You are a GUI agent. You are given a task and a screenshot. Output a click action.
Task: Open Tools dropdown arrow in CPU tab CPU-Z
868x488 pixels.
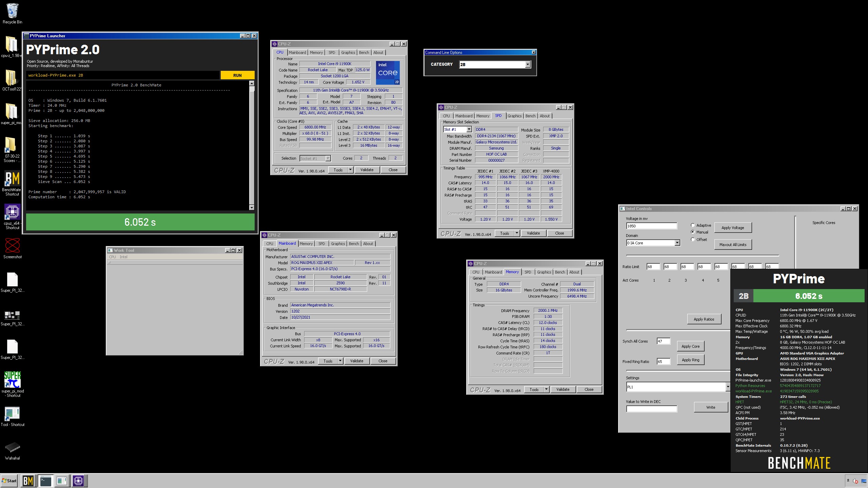pyautogui.click(x=351, y=170)
